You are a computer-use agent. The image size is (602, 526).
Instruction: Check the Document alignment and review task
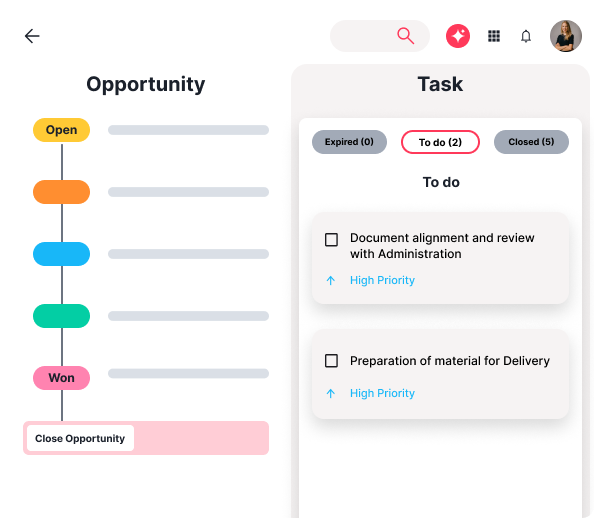(332, 240)
